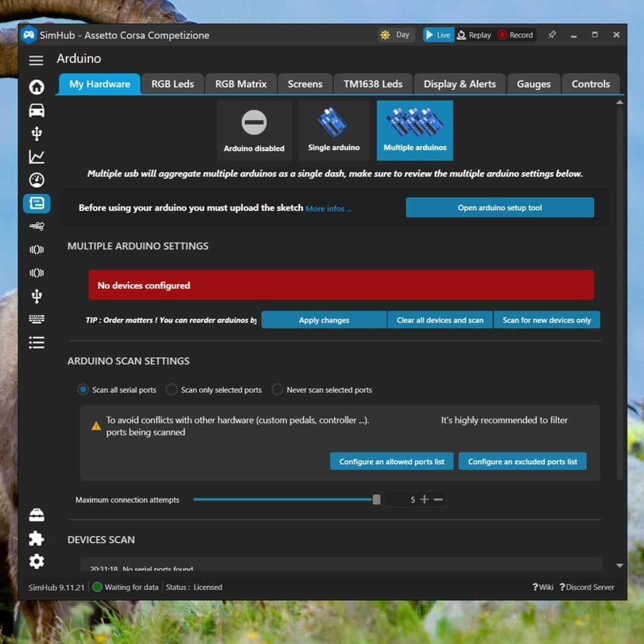This screenshot has width=644, height=644.
Task: Click Open arduino setup tool
Action: coord(500,207)
